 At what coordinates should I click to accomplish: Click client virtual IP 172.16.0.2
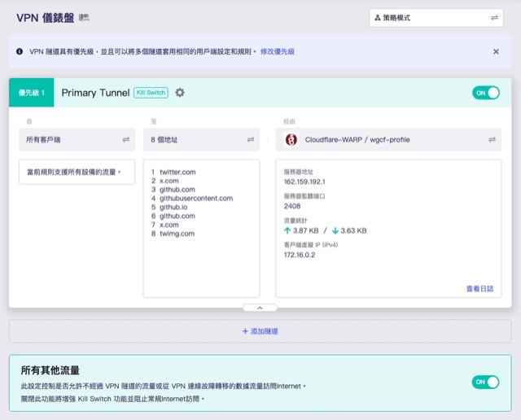click(300, 255)
